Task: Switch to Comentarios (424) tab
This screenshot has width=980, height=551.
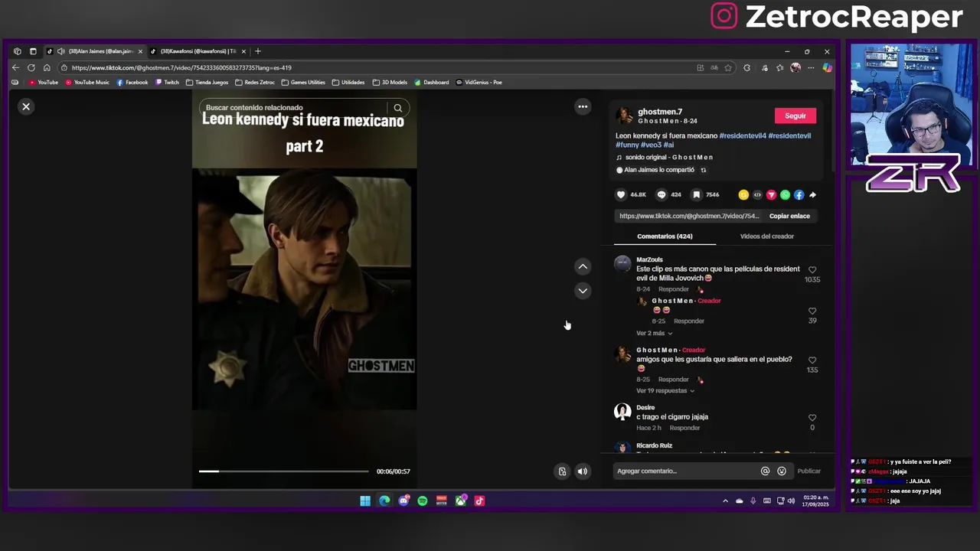Action: pos(665,236)
